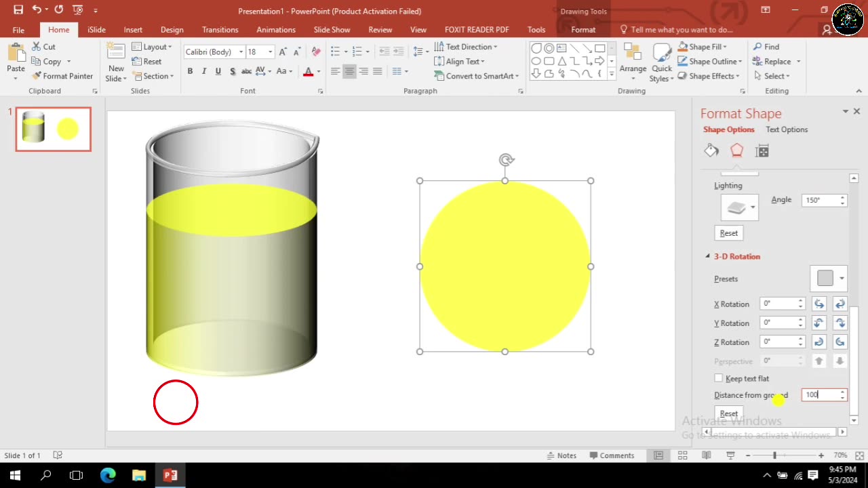Switch to Text Options in Format Shape
868x488 pixels.
787,129
